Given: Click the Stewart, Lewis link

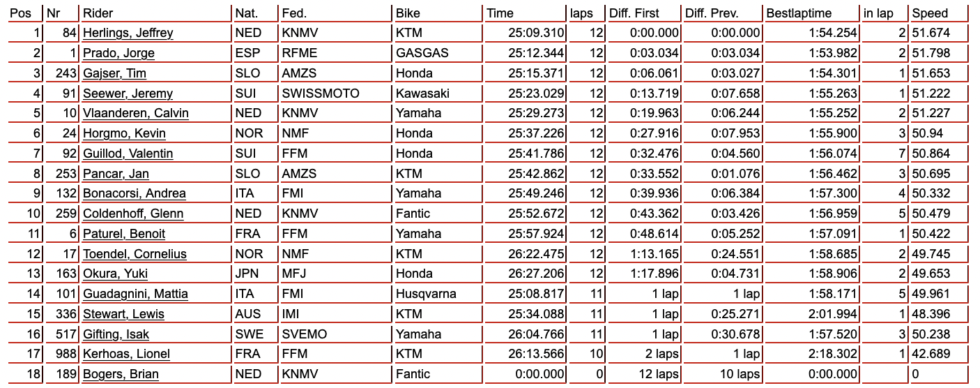Looking at the screenshot, I should pos(123,314).
